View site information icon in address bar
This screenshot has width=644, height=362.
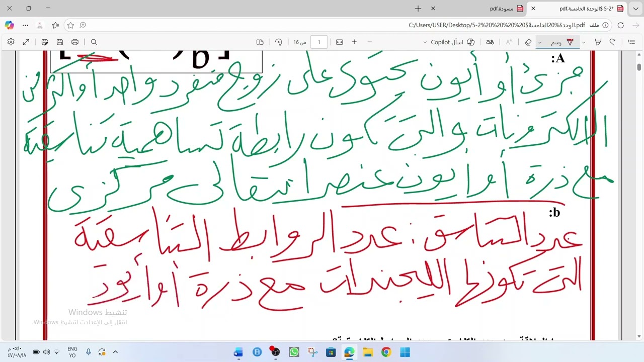pyautogui.click(x=605, y=25)
